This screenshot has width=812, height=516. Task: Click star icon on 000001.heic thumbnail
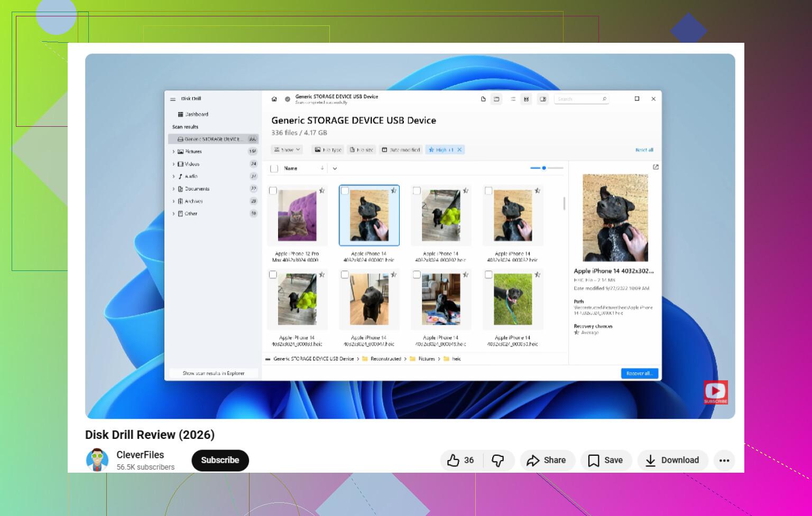point(393,191)
